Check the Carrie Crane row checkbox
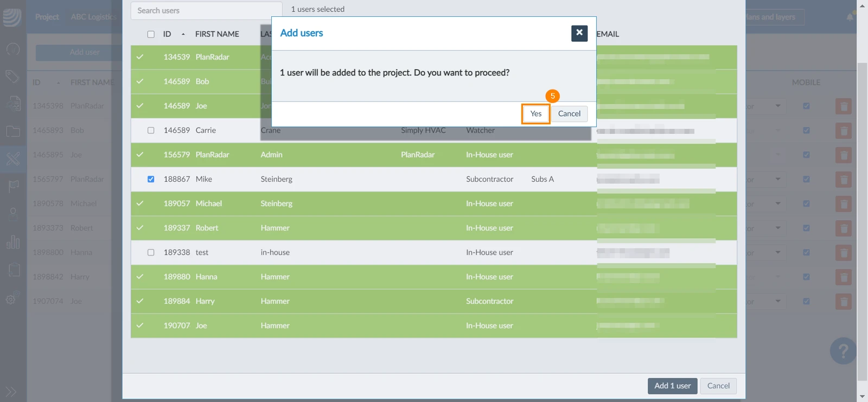The width and height of the screenshot is (868, 402). click(151, 130)
